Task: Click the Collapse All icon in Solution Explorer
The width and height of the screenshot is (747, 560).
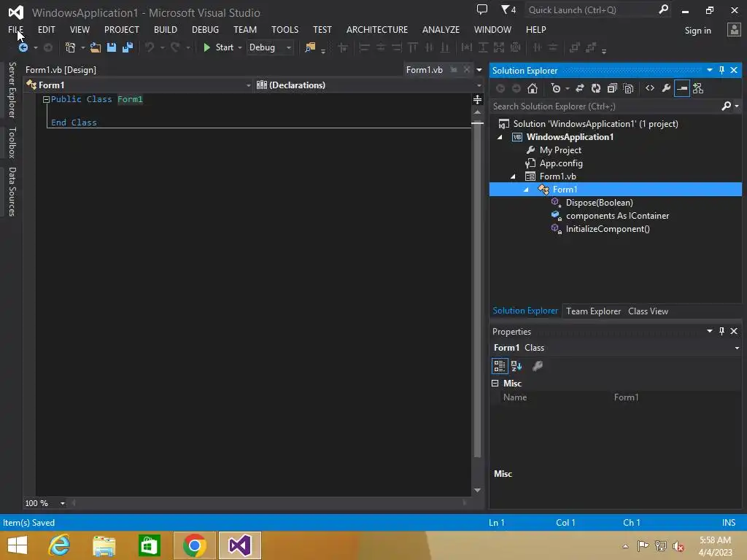Action: coord(612,88)
